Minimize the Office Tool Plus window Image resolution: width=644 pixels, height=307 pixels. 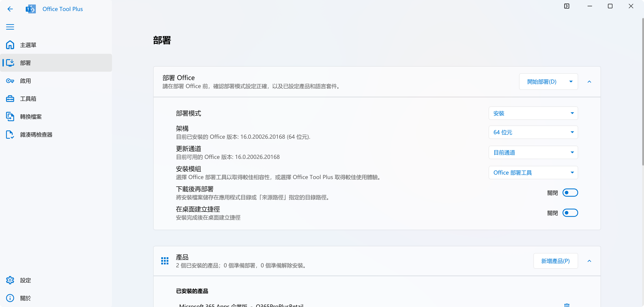pos(590,6)
